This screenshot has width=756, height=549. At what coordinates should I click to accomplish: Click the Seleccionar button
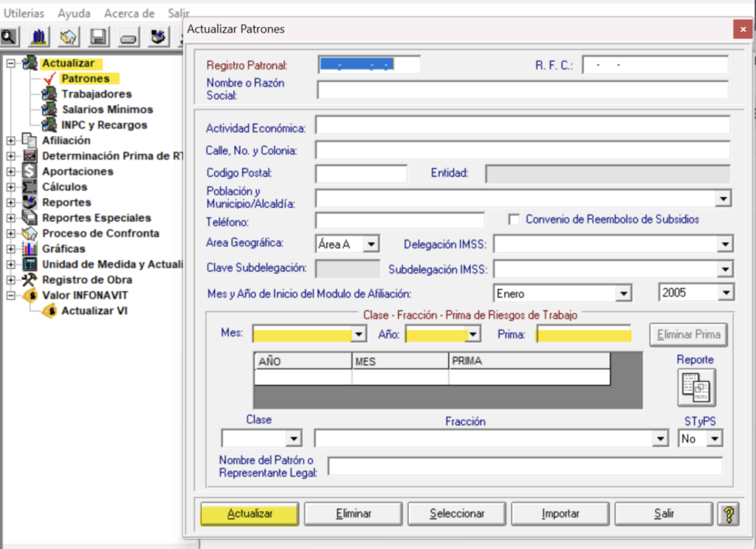(456, 514)
